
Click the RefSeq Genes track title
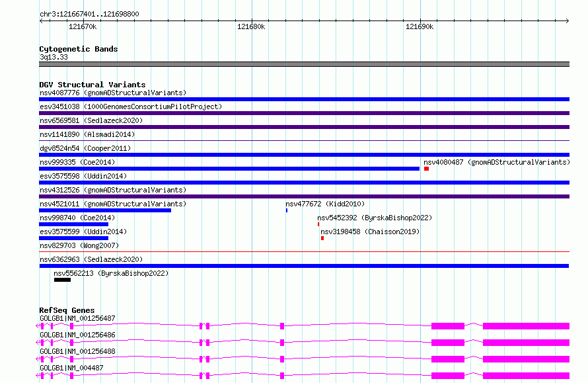coord(67,310)
